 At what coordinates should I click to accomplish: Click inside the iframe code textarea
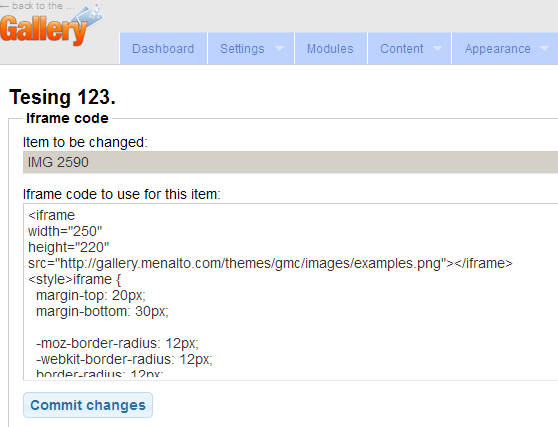point(290,292)
